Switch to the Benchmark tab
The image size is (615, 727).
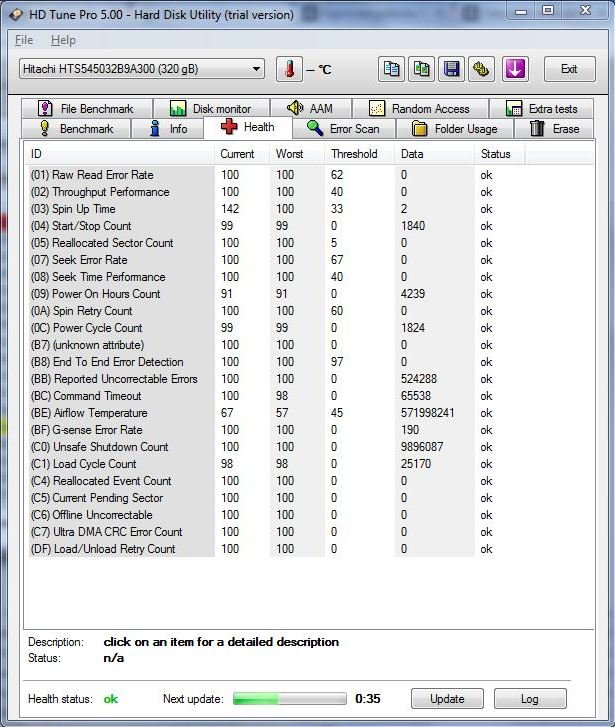[x=77, y=128]
